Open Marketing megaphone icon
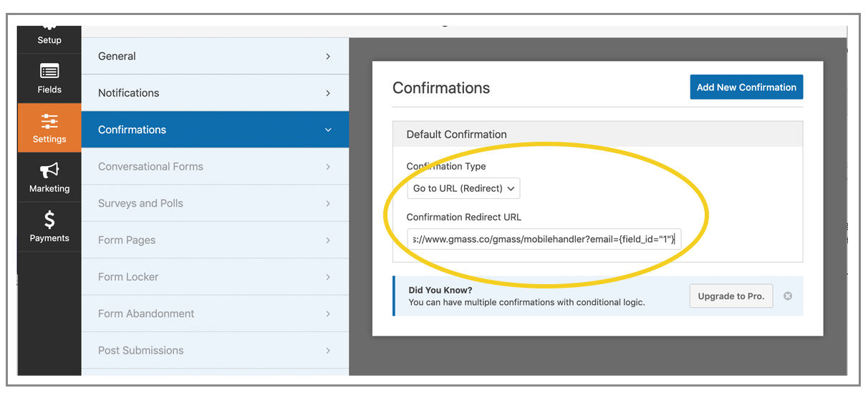Image resolution: width=868 pixels, height=398 pixels. (x=49, y=170)
